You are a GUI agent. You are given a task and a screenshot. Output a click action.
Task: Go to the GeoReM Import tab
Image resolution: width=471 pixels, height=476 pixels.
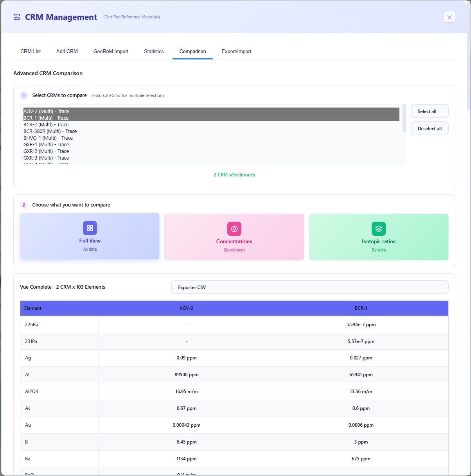click(111, 51)
